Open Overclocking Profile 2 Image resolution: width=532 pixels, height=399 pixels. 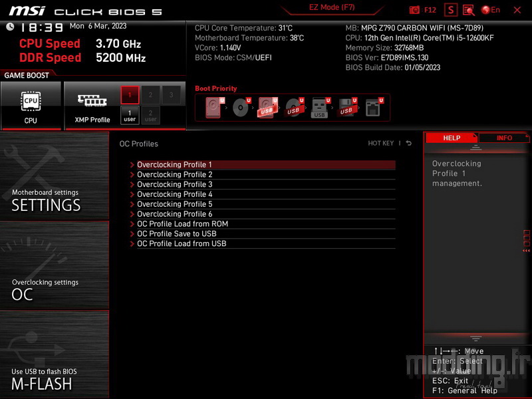(266, 174)
